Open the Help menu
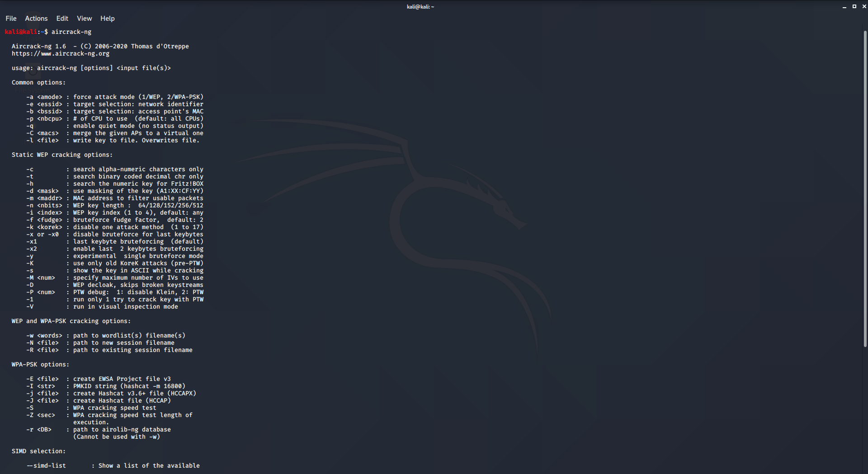Screen dimensions: 868x474 click(107, 19)
